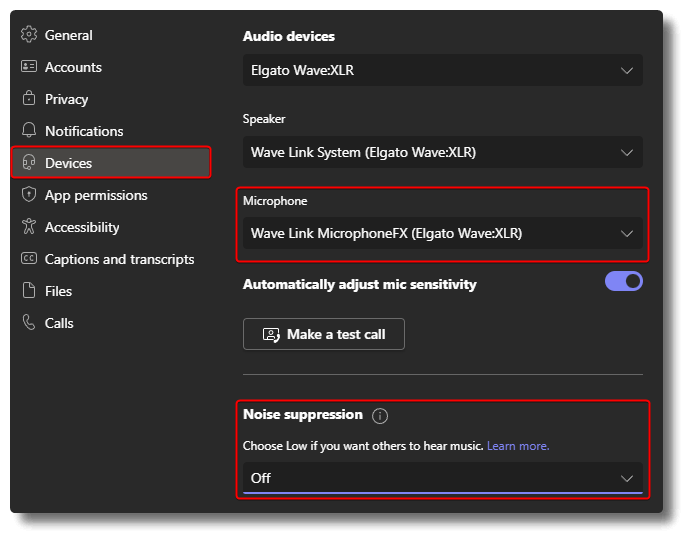This screenshot has height=533, width=683.
Task: Click Make a test call button
Action: click(x=324, y=334)
